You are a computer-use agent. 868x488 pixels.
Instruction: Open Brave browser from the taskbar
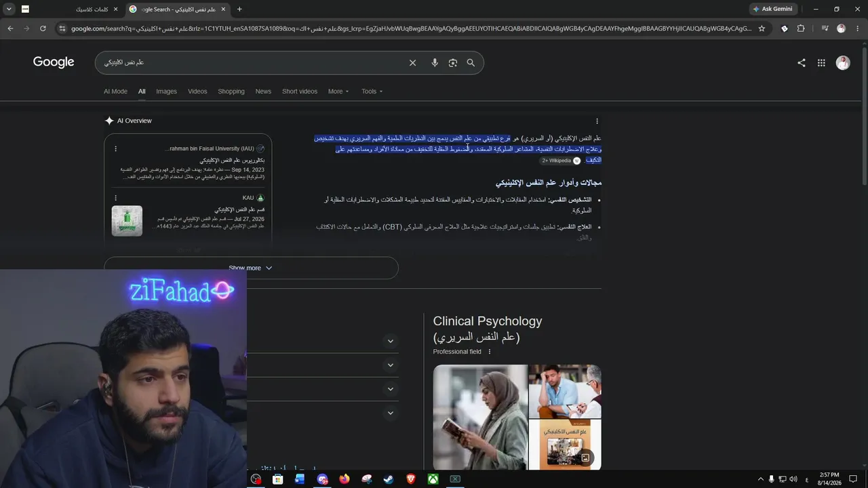pos(411,479)
